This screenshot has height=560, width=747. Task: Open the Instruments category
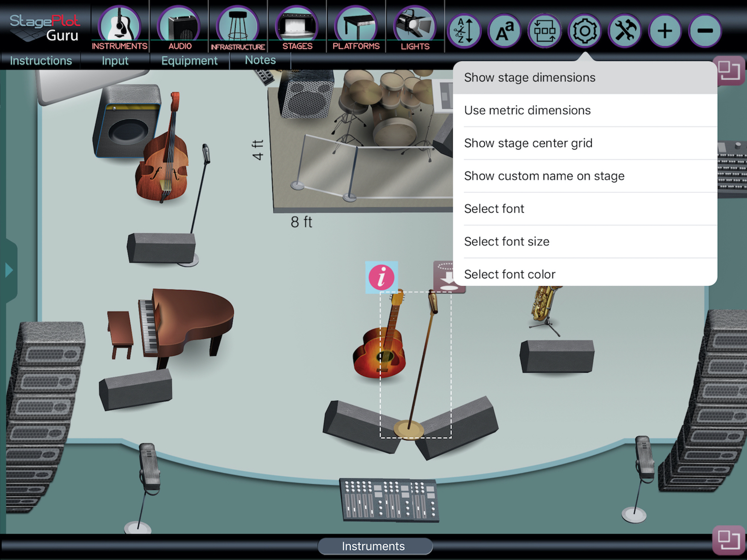pos(119,28)
